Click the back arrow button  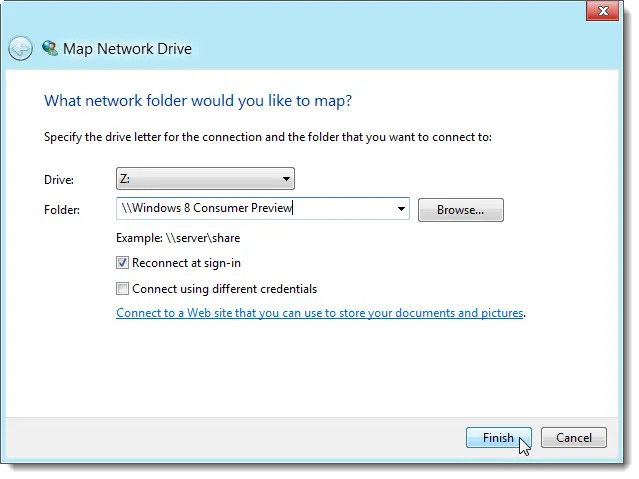(20, 49)
